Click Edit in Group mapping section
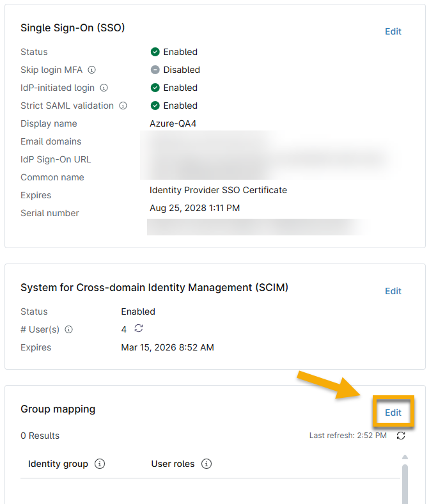Viewport: 429px width, 504px height. (x=393, y=413)
